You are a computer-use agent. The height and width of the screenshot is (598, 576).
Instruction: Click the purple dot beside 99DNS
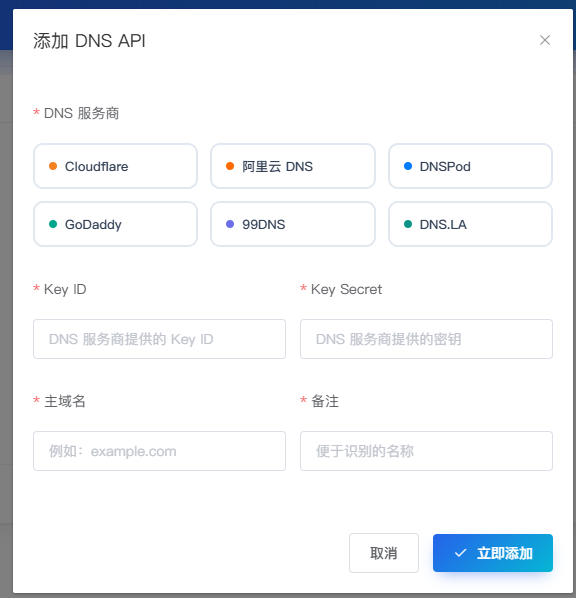click(x=230, y=224)
